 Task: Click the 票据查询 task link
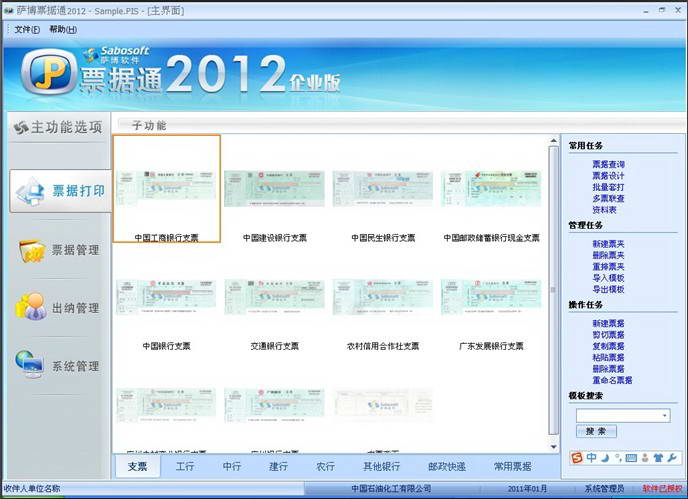click(x=608, y=164)
